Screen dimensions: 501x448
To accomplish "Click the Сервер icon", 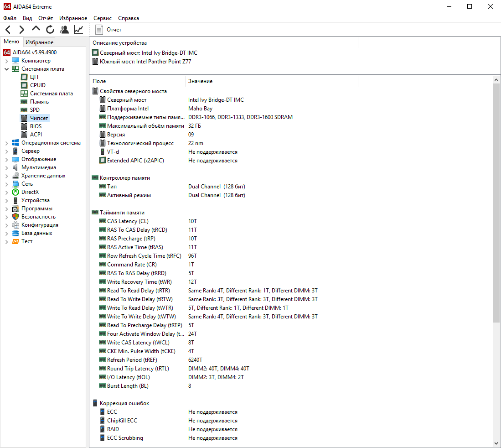I will pyautogui.click(x=15, y=151).
